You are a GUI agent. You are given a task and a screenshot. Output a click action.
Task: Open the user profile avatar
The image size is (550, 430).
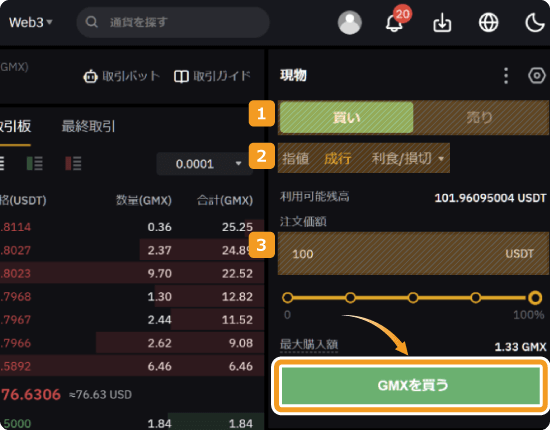coord(349,22)
